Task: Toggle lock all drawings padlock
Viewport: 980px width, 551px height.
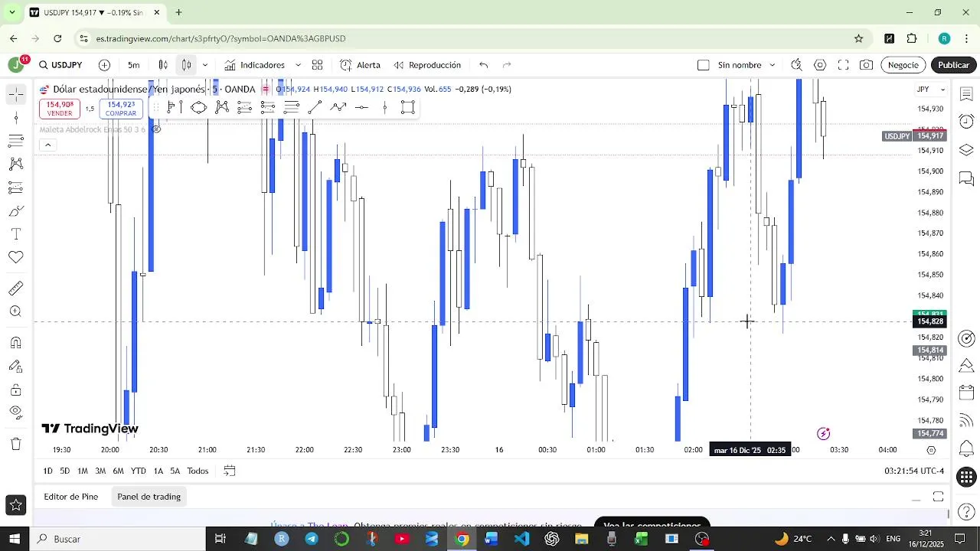Action: (x=16, y=390)
